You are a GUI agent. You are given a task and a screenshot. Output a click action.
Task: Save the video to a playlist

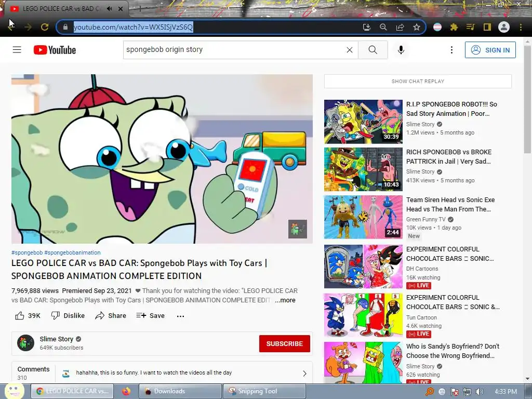click(150, 316)
